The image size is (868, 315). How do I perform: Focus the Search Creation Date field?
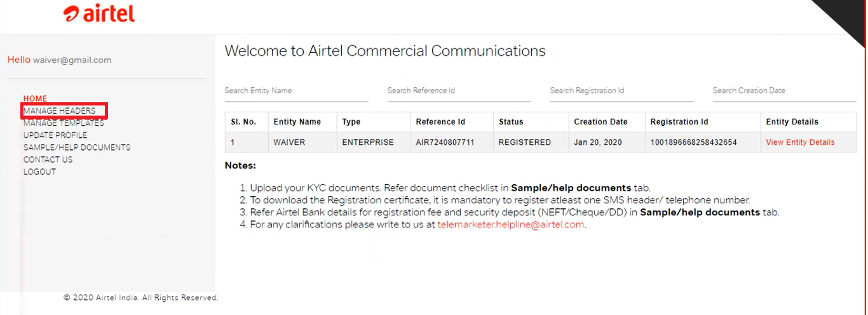click(x=784, y=91)
